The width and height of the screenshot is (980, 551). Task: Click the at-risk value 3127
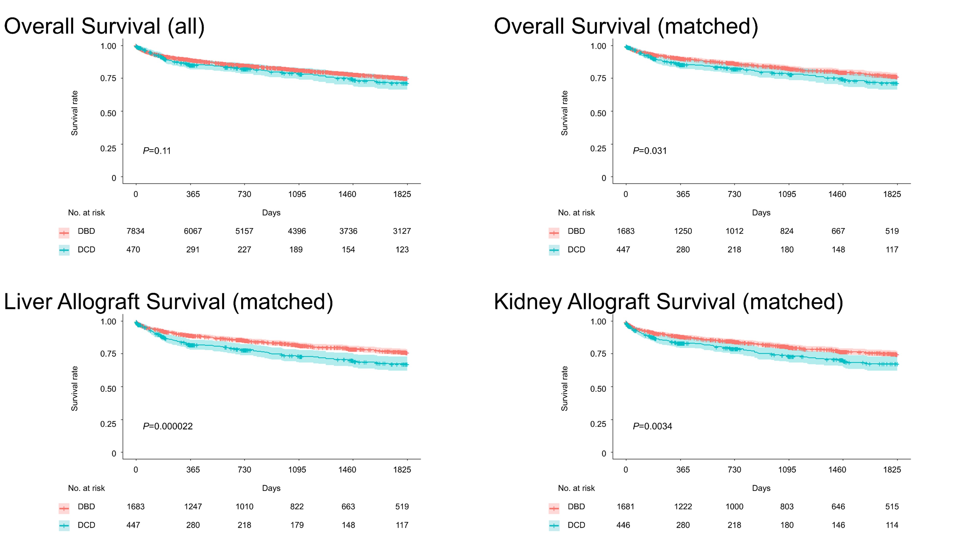(402, 231)
